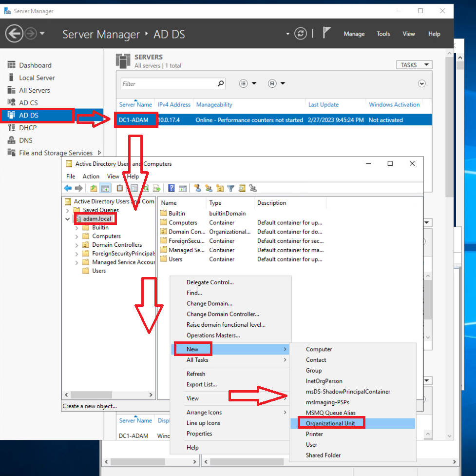Click the blue help question mark icon
The image size is (476, 476).
(171, 188)
